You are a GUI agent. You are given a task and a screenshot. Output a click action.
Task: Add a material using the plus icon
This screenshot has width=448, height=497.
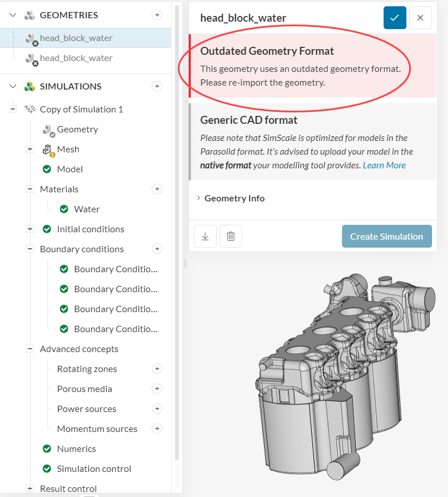[x=157, y=189]
